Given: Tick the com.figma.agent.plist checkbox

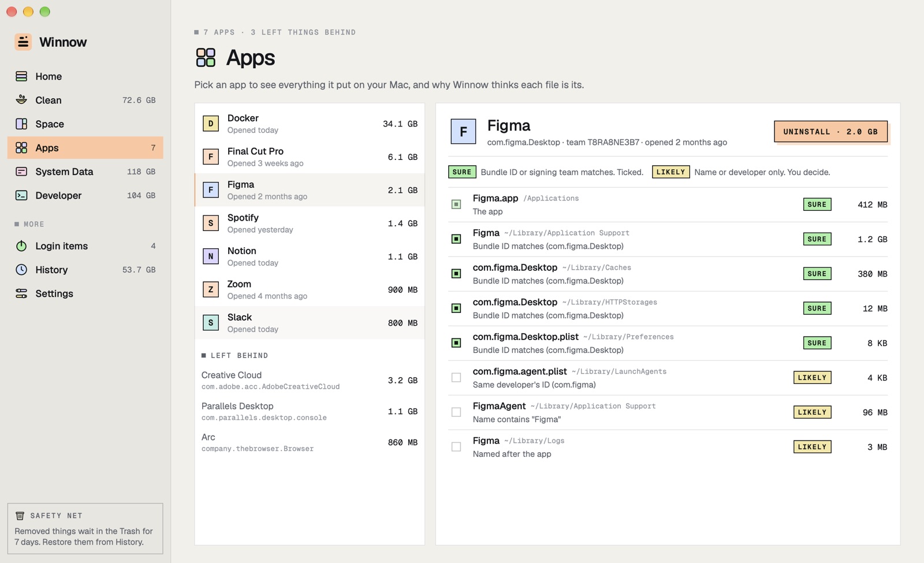Looking at the screenshot, I should 456,378.
